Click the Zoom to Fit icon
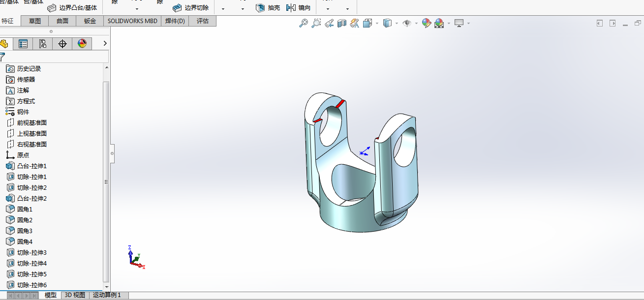The image size is (644, 300). coord(304,23)
